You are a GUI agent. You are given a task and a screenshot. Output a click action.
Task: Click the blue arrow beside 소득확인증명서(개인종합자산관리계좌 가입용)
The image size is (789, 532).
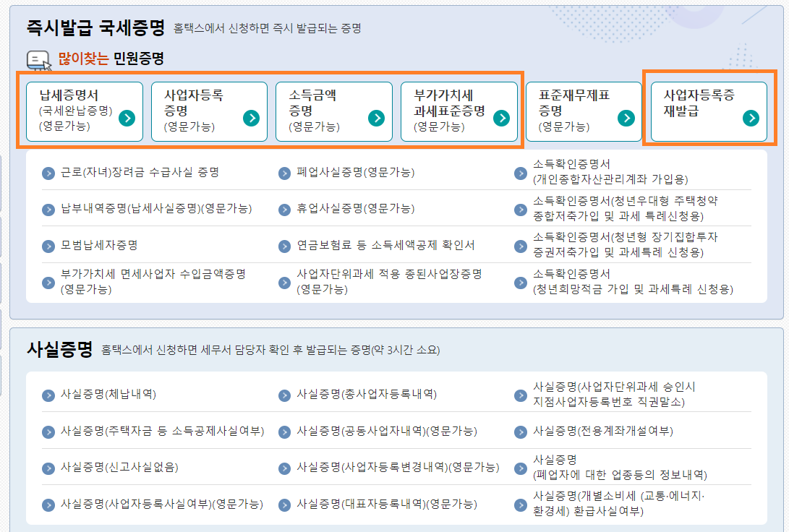519,174
